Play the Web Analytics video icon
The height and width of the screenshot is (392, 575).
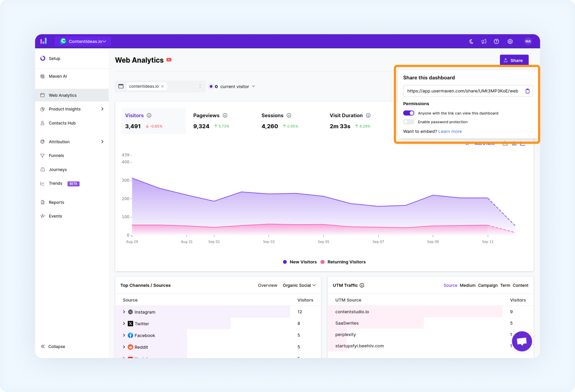point(169,60)
